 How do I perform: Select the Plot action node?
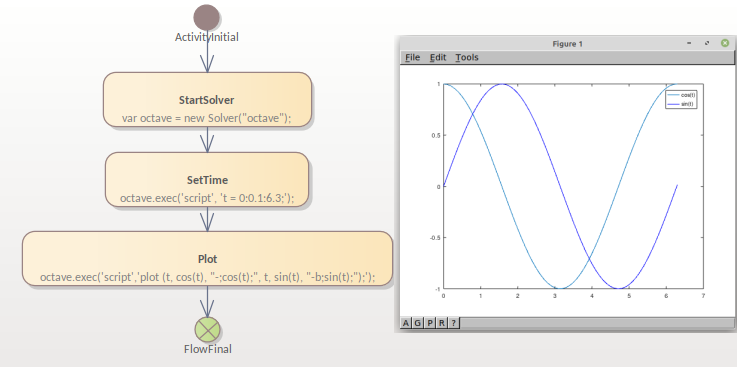click(x=207, y=258)
